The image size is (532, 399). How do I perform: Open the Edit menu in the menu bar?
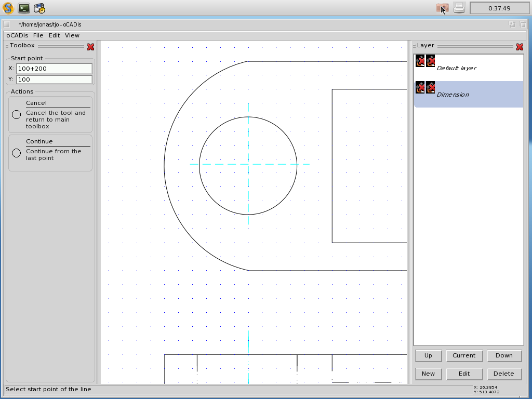[54, 35]
